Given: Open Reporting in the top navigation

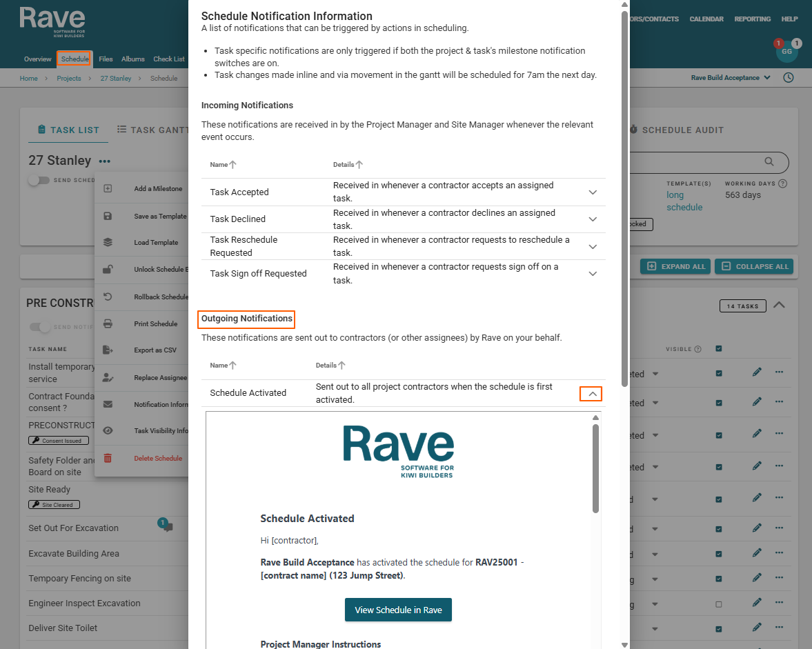Looking at the screenshot, I should 753,19.
